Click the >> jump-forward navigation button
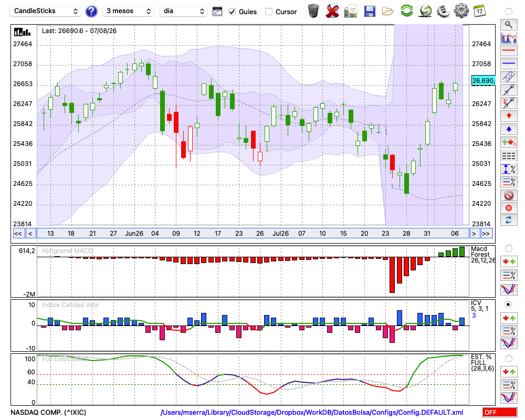 tap(487, 234)
